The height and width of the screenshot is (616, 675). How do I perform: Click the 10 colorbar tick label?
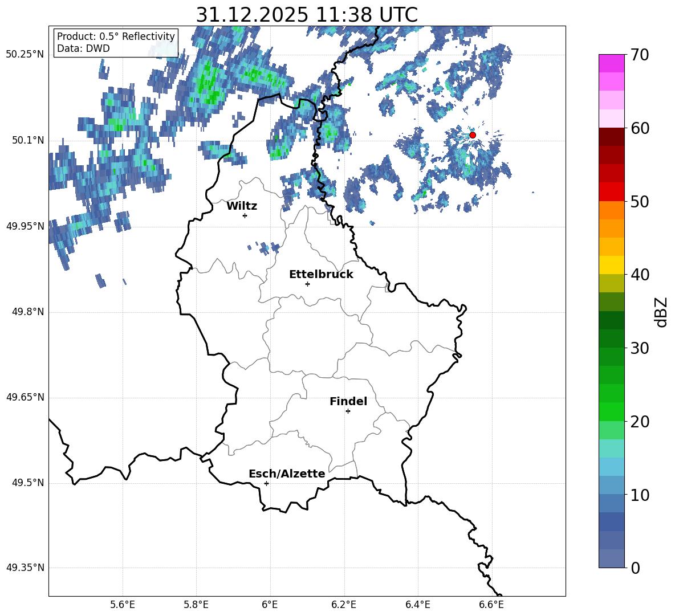(x=640, y=495)
